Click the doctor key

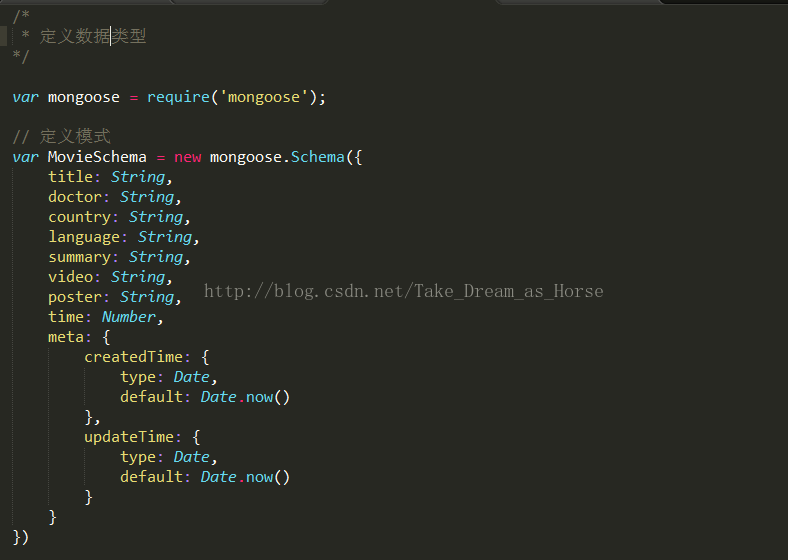[75, 197]
